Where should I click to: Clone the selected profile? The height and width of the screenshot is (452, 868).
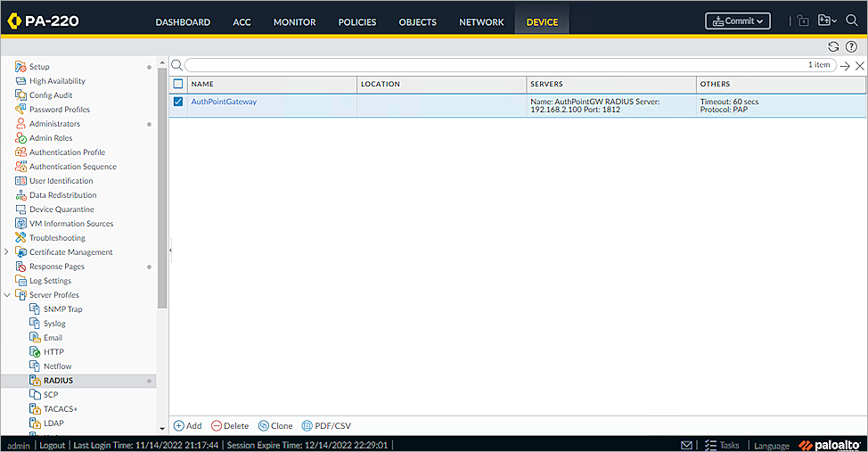coord(275,426)
